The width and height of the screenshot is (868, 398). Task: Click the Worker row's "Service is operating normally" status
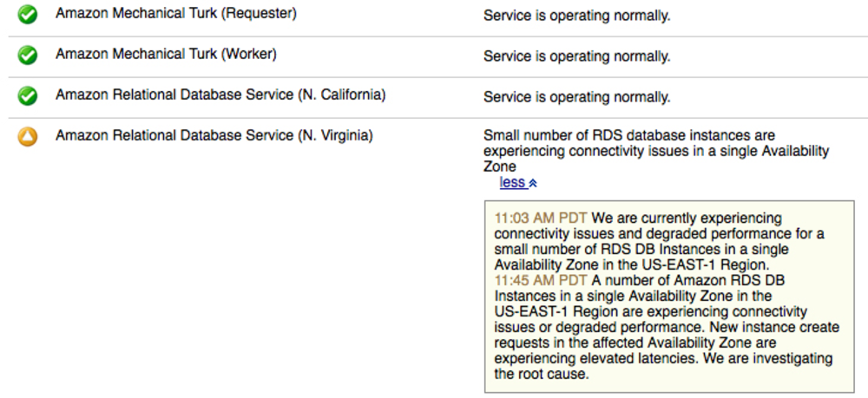pyautogui.click(x=577, y=56)
